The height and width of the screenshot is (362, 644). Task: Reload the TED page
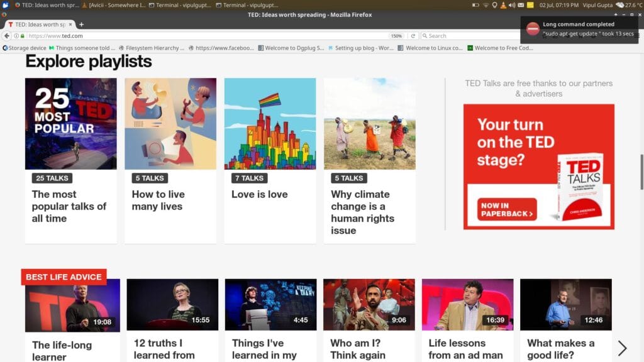(413, 36)
